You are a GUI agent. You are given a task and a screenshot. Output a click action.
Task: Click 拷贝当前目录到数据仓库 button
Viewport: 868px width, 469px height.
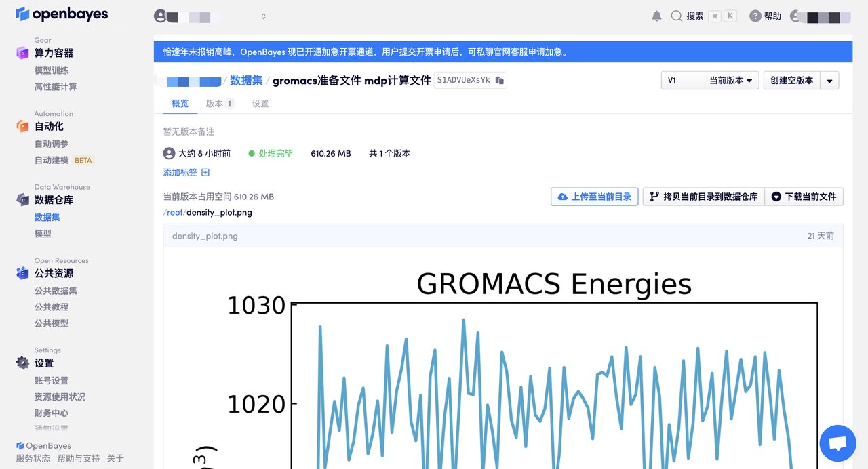(x=703, y=197)
